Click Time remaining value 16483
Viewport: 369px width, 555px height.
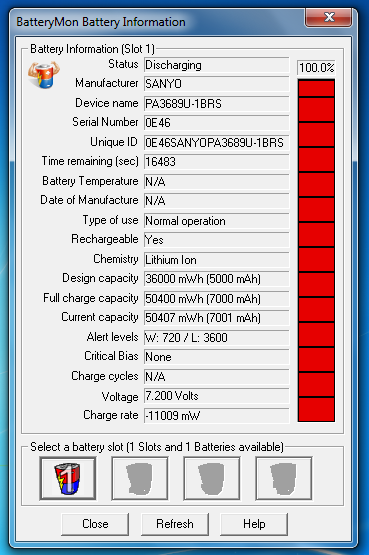click(x=217, y=162)
